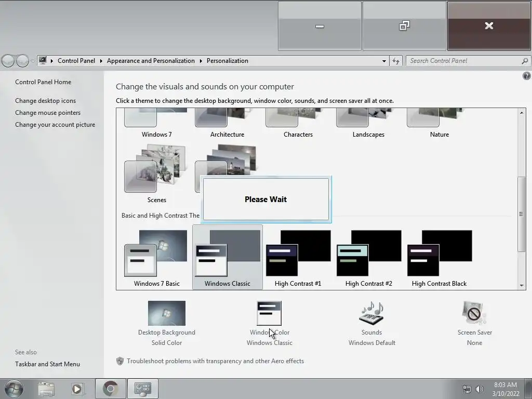The width and height of the screenshot is (532, 399).
Task: Go back with the Back arrow button
Action: click(x=8, y=61)
